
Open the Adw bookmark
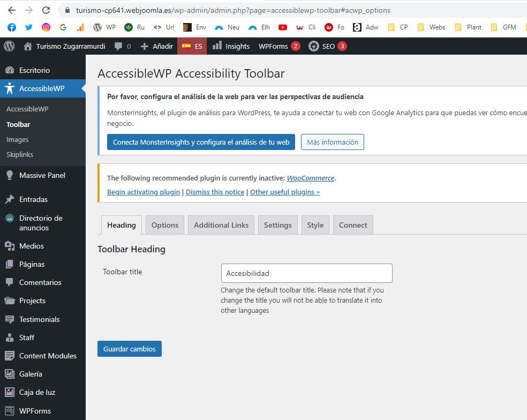click(x=366, y=27)
